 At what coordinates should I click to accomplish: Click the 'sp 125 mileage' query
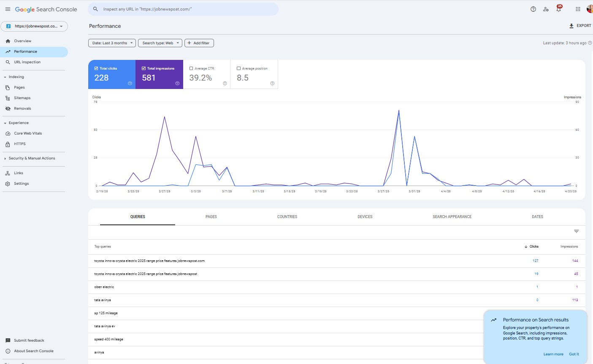(106, 313)
